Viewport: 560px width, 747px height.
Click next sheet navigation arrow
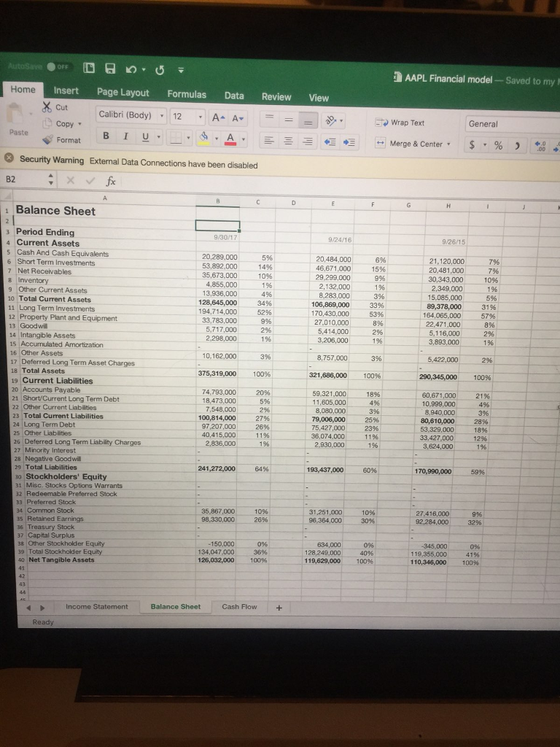coord(42,608)
